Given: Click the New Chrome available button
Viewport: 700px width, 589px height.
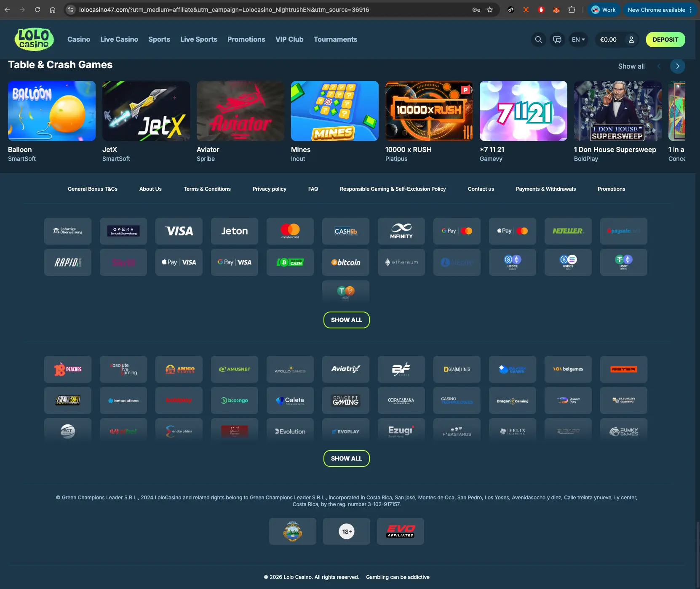Looking at the screenshot, I should pyautogui.click(x=656, y=10).
